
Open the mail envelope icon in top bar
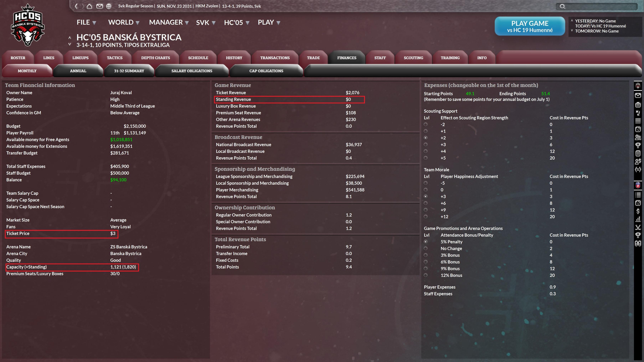coord(99,6)
